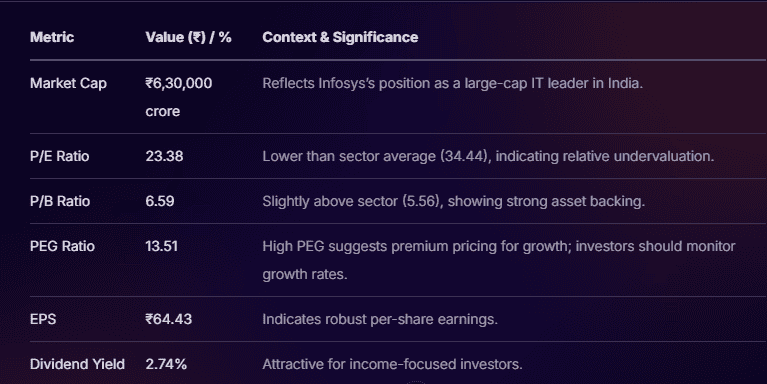Click the income-focused investors description

[x=392, y=364]
